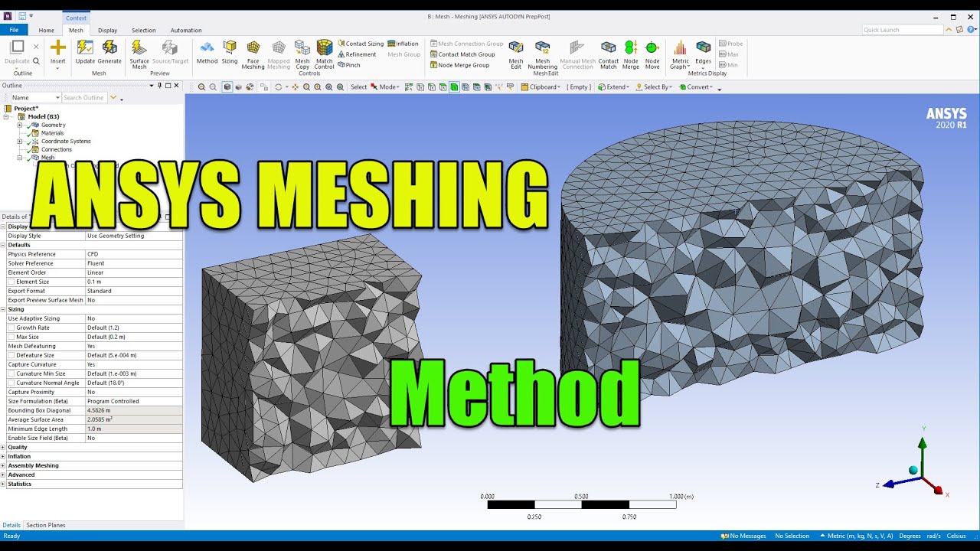Screen dimensions: 980x551
Task: Expand the Statistics section
Action: pos(3,484)
